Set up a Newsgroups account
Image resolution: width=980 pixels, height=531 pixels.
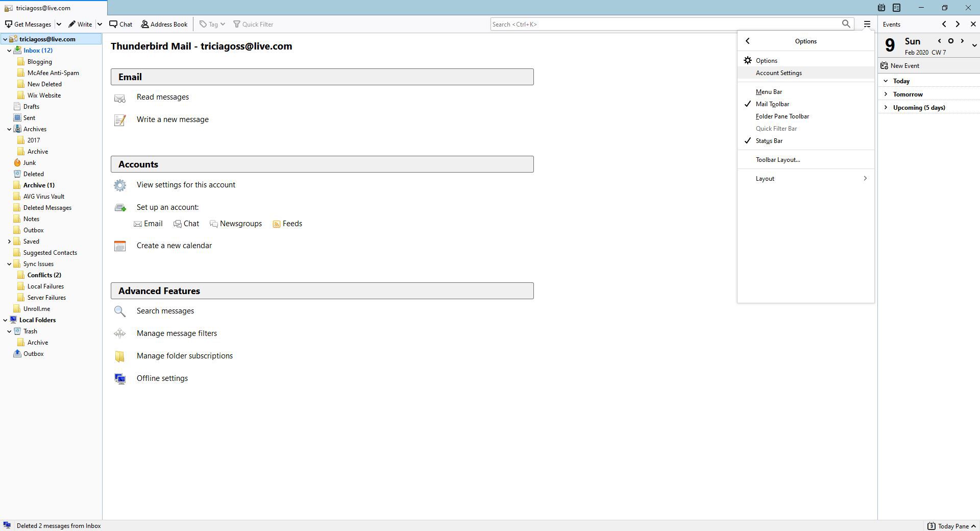point(236,224)
